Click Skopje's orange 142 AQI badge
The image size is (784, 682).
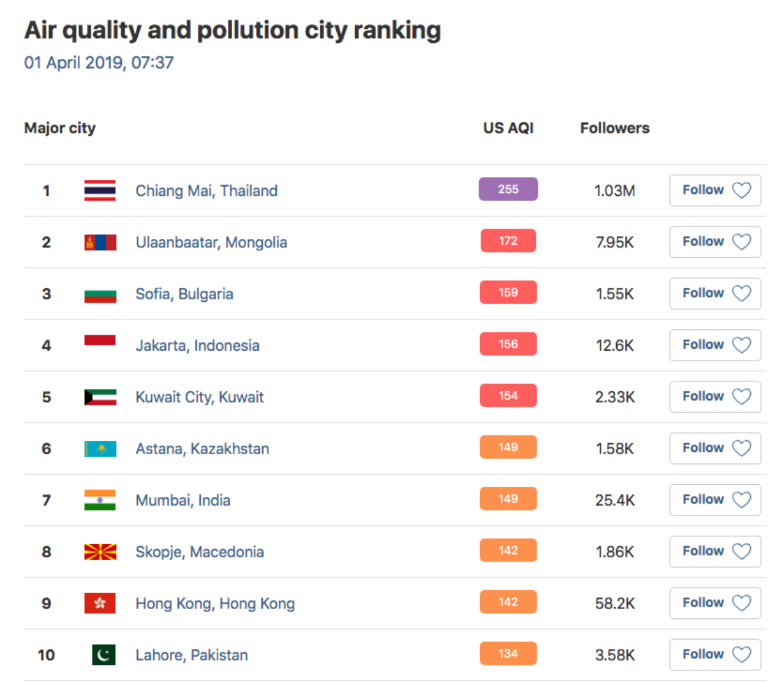(508, 550)
